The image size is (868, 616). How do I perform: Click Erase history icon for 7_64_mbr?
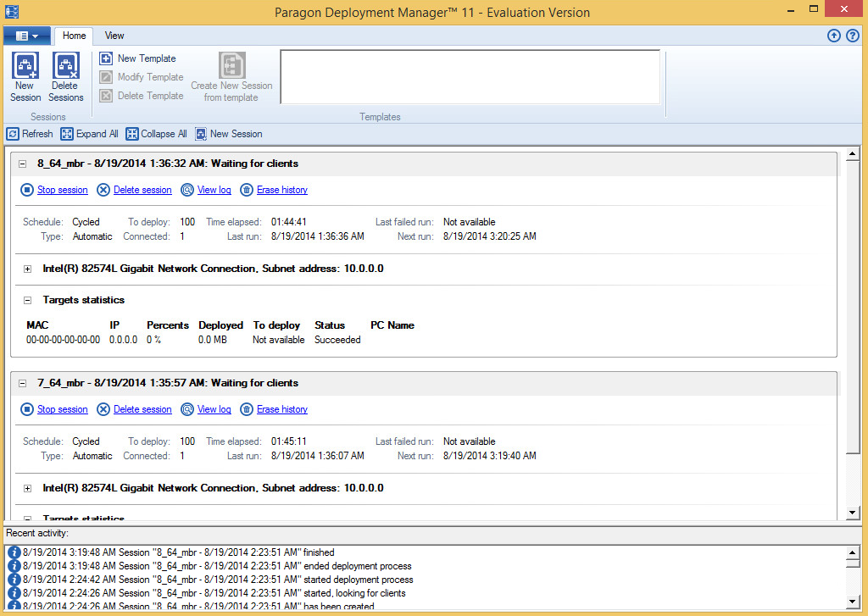(247, 409)
